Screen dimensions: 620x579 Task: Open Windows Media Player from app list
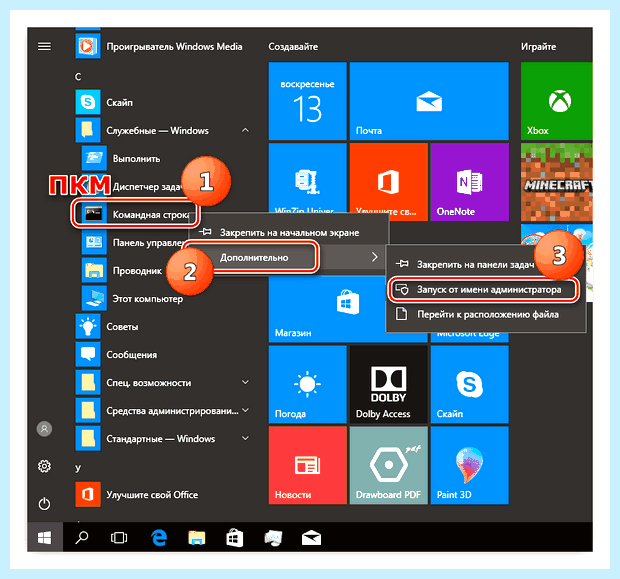159,47
